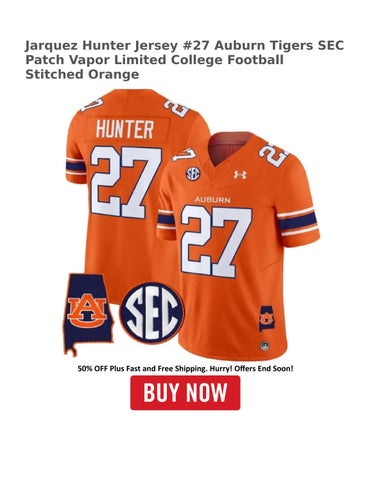Click the red BUY NOW button
This screenshot has height=480, width=371.
pos(185,393)
